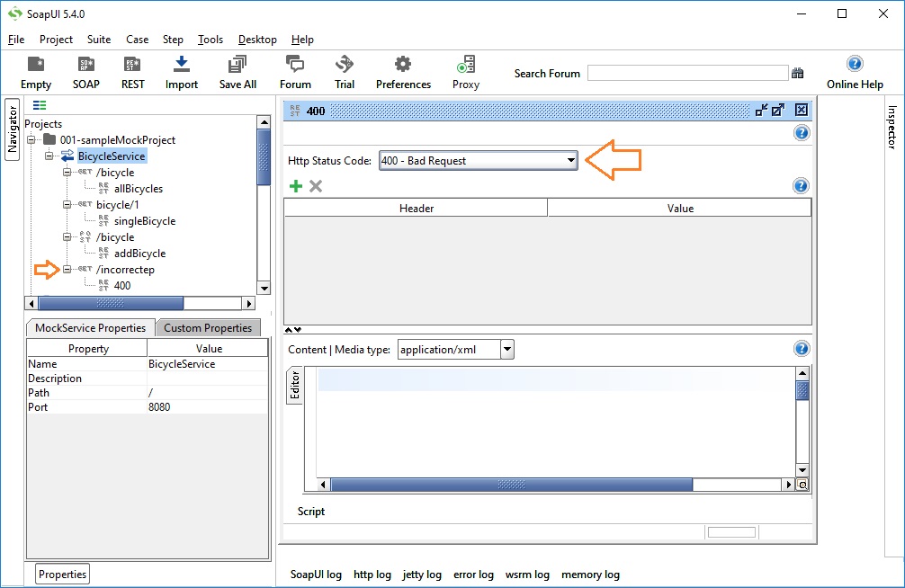Open help icon next to Media type

[802, 349]
